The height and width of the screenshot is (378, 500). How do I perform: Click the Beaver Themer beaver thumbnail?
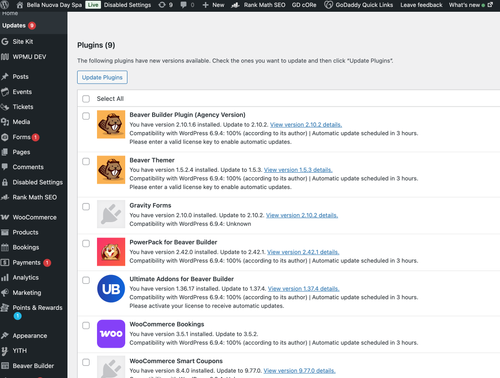point(111,170)
